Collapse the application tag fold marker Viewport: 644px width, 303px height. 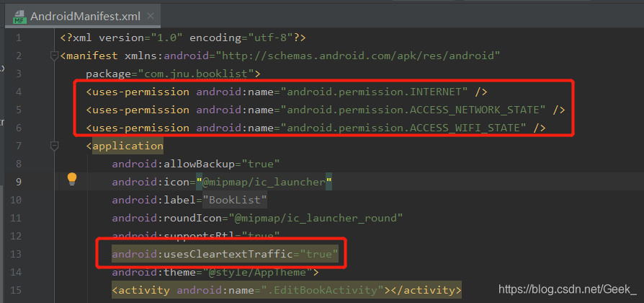click(x=54, y=146)
